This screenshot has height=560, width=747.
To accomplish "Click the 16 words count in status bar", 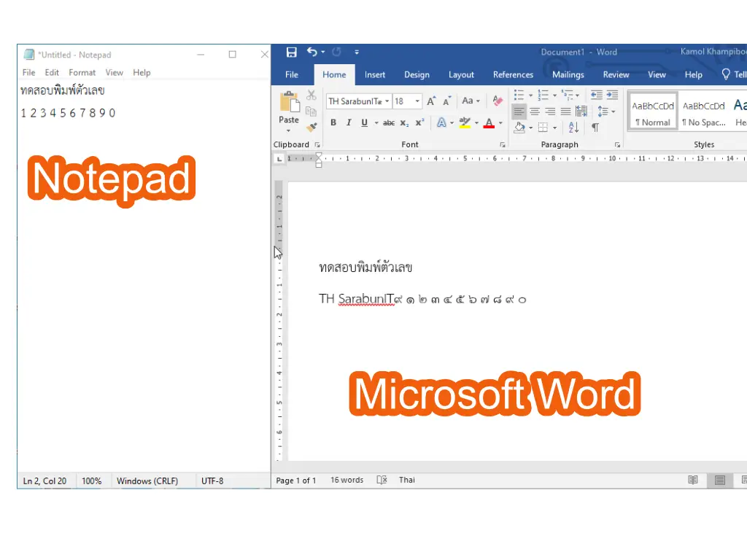I will [347, 480].
